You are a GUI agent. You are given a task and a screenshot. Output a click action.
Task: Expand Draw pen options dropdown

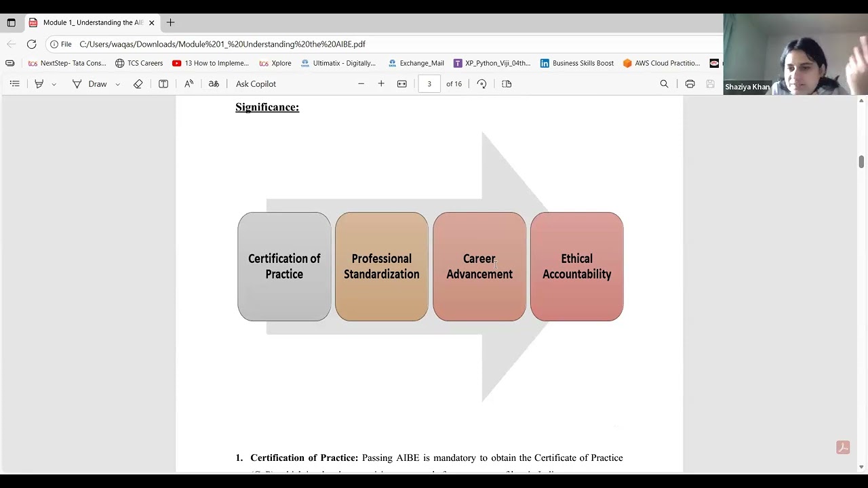pos(117,84)
